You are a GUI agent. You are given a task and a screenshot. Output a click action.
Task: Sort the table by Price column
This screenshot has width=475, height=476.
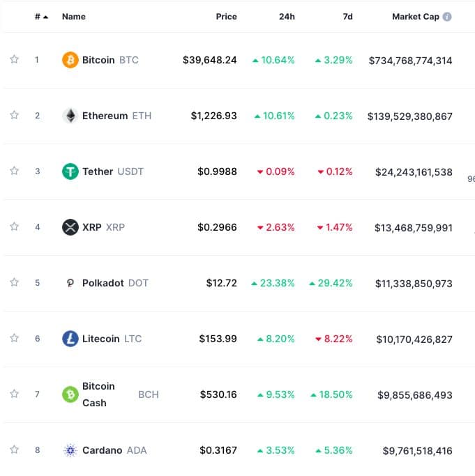tap(226, 17)
